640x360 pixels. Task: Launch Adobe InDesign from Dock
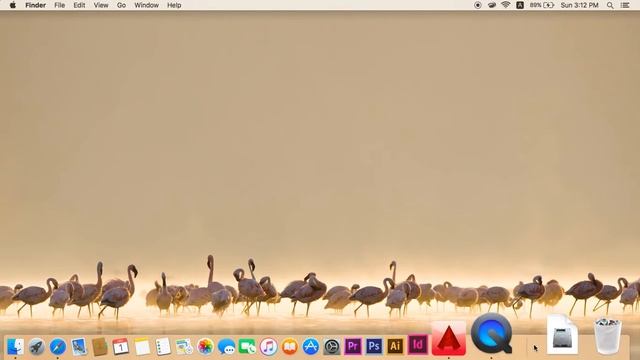tap(418, 345)
